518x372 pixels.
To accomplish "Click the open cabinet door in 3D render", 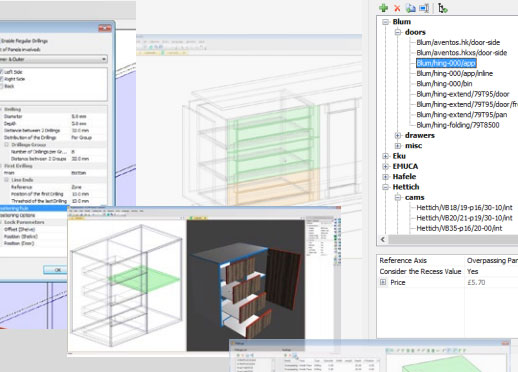I will point(283,278).
